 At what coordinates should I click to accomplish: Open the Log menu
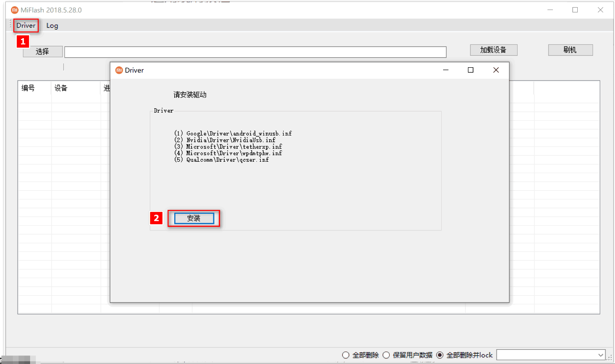click(52, 26)
